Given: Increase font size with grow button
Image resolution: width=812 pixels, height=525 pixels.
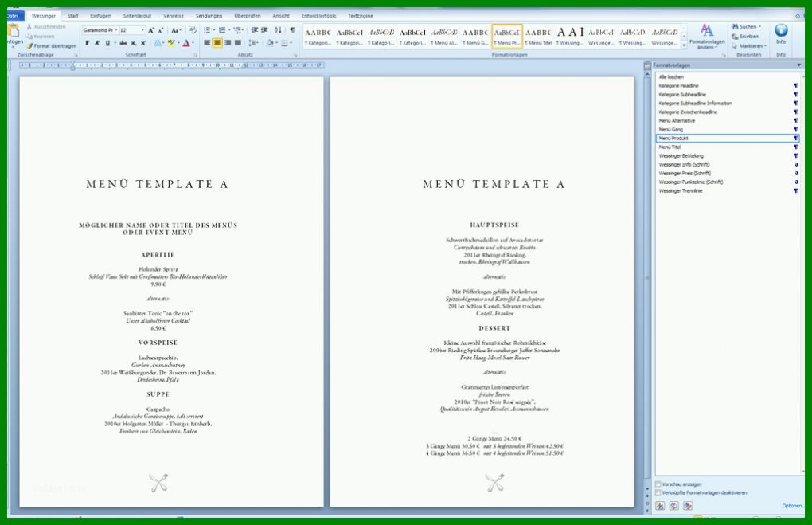Looking at the screenshot, I should (x=151, y=30).
